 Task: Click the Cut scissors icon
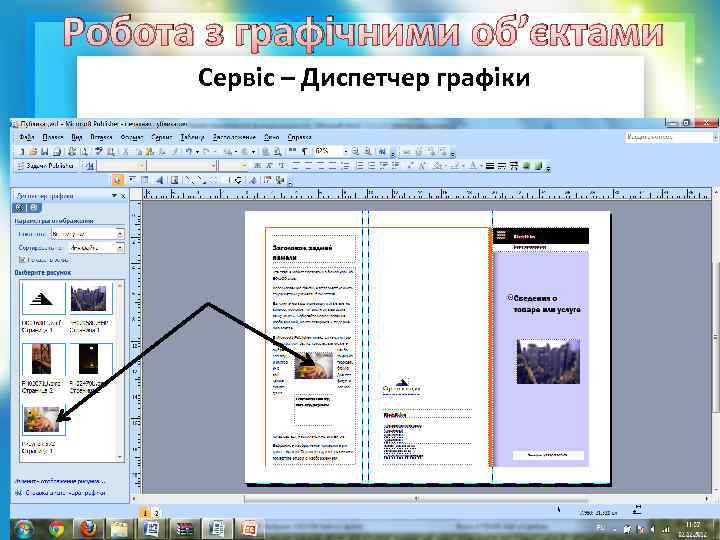coord(126,152)
